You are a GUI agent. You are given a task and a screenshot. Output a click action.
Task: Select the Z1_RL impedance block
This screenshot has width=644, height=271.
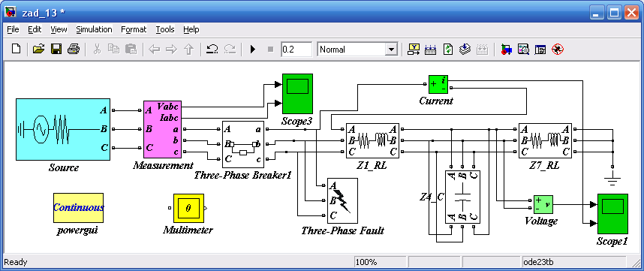tap(372, 140)
